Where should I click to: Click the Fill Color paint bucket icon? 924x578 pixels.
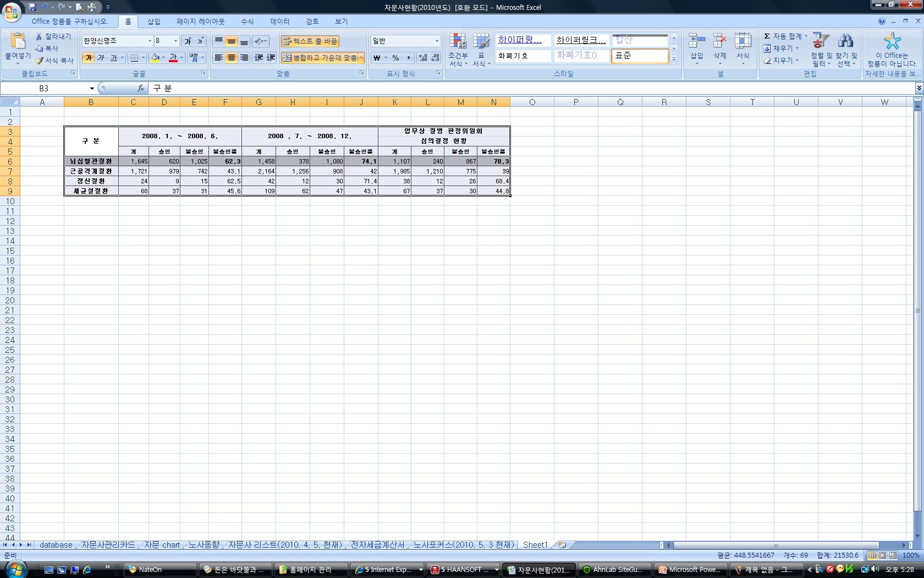click(x=156, y=58)
